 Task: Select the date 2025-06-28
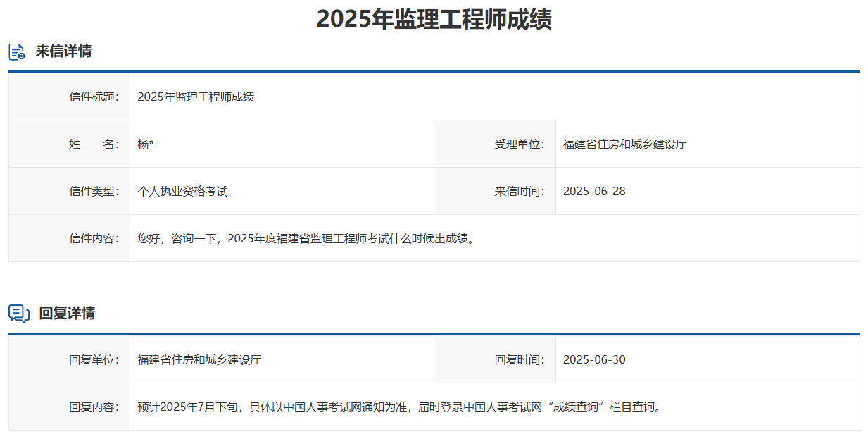click(x=594, y=192)
